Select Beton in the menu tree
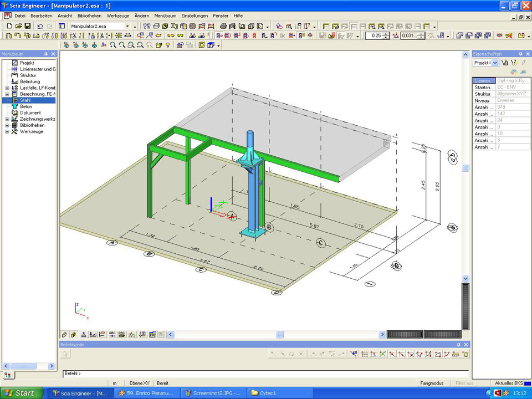 [26, 106]
